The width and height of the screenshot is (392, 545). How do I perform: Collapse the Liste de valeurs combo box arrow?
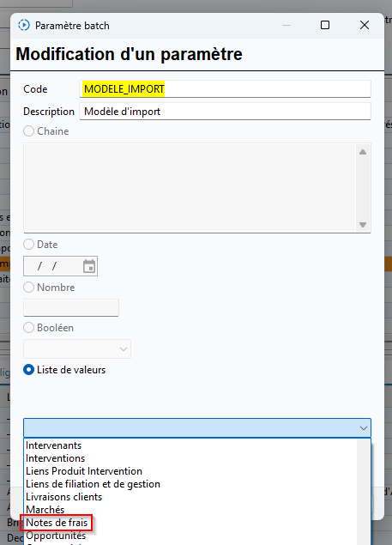(x=364, y=428)
